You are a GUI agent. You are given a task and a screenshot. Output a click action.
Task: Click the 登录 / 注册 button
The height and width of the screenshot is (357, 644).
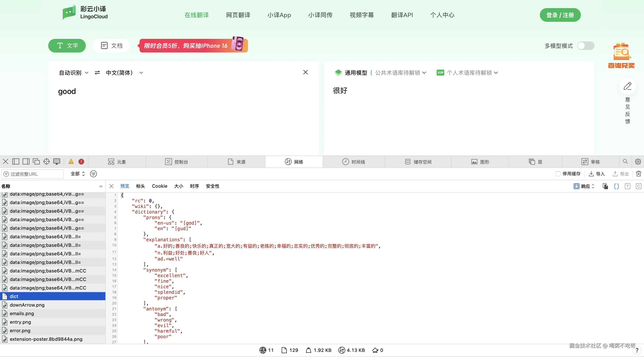pyautogui.click(x=560, y=15)
